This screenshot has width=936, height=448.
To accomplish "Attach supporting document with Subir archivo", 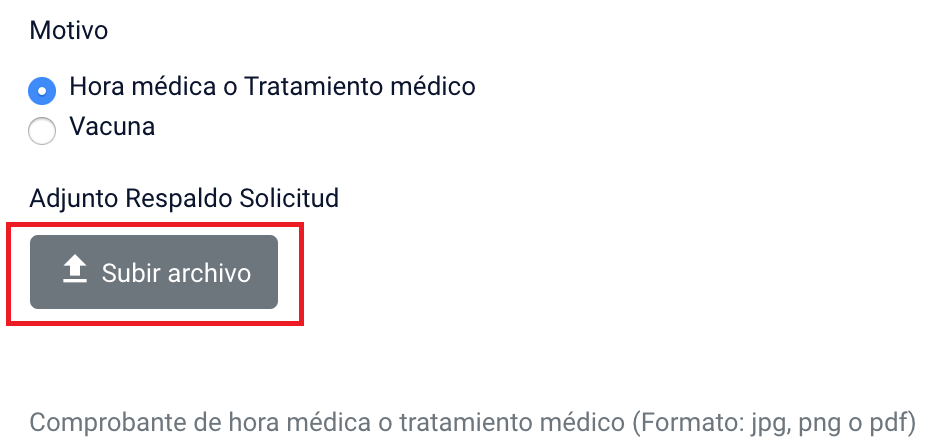I will 154,272.
